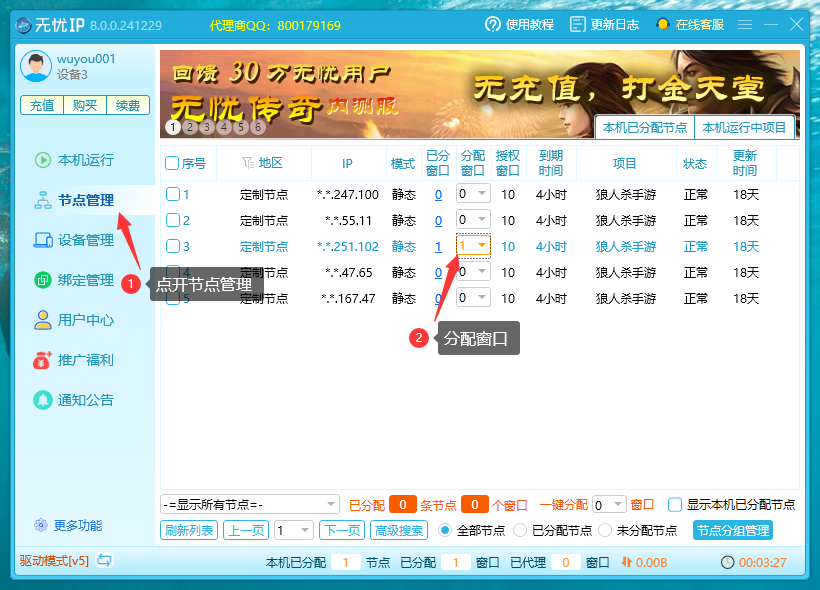Open the hamburger menu in title bar
Screen dimensions: 820x590
point(745,25)
